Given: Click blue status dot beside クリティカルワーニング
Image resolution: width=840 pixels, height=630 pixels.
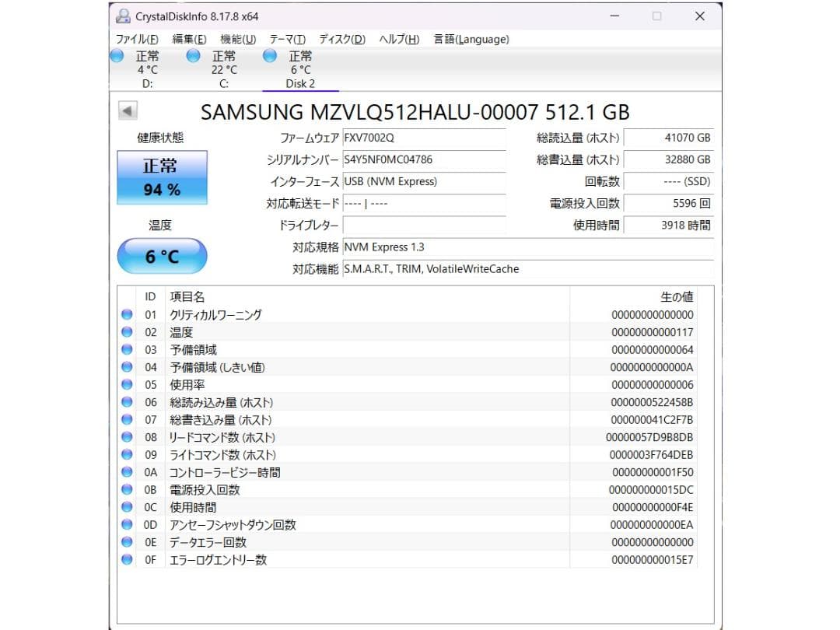Looking at the screenshot, I should (x=127, y=314).
